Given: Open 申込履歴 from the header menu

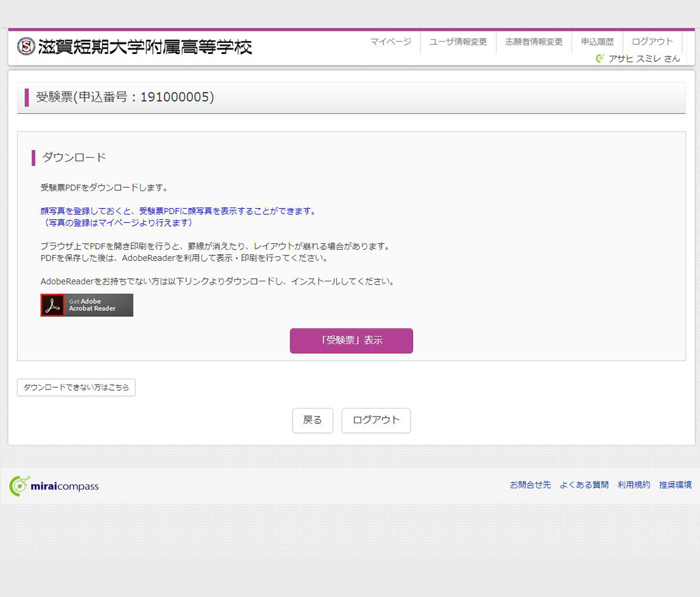Looking at the screenshot, I should click(597, 42).
